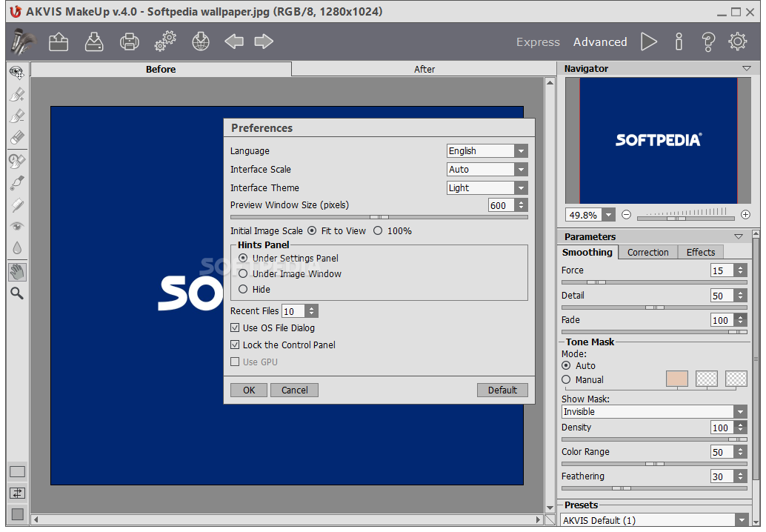Click OK in Preferences dialog
766x532 pixels.
(x=249, y=390)
